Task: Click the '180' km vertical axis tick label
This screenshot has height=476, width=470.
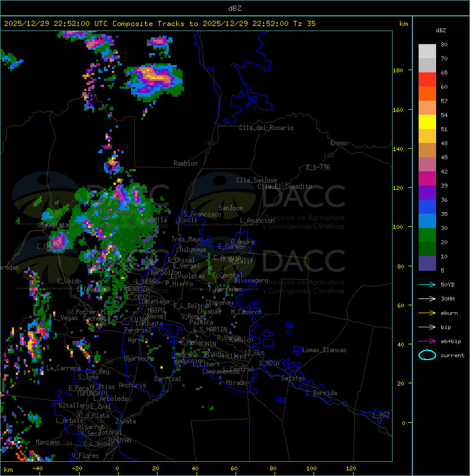Action: (x=398, y=71)
